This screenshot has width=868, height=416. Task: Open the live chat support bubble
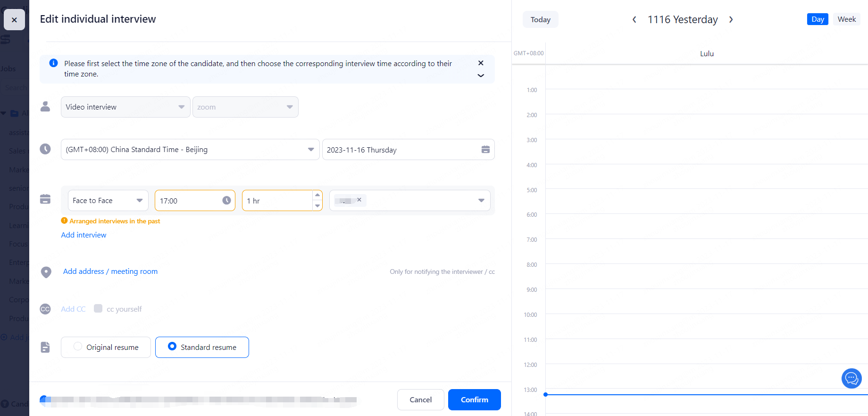tap(851, 378)
